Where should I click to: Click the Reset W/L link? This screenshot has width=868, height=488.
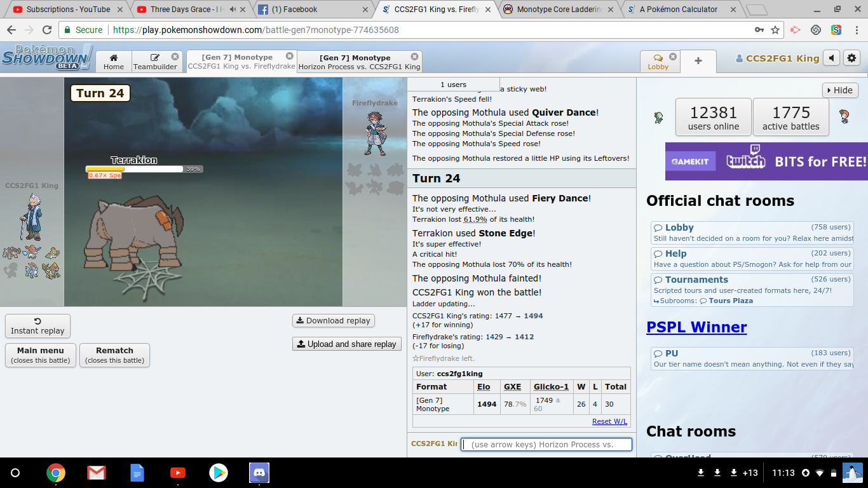(609, 421)
